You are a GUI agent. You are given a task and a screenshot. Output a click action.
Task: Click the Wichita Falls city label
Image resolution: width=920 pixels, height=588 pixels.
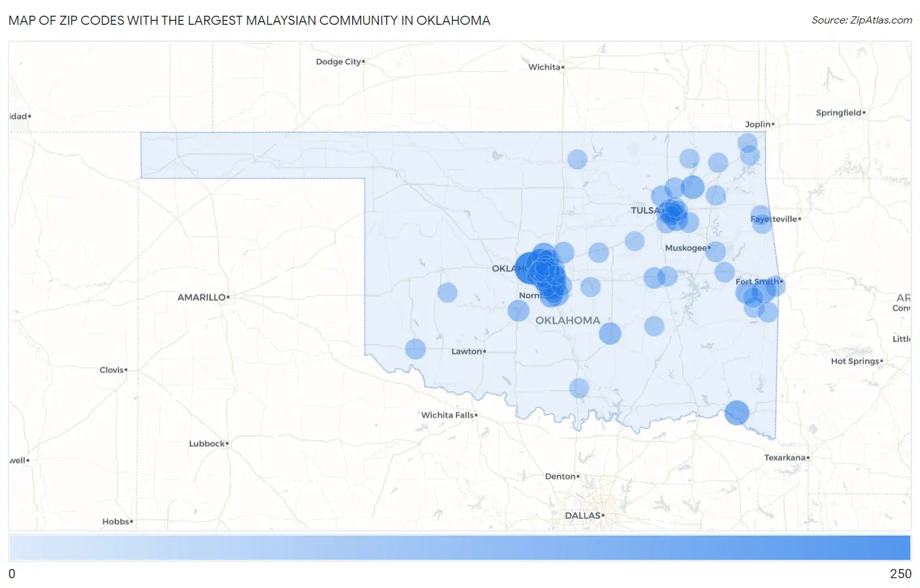(x=448, y=415)
